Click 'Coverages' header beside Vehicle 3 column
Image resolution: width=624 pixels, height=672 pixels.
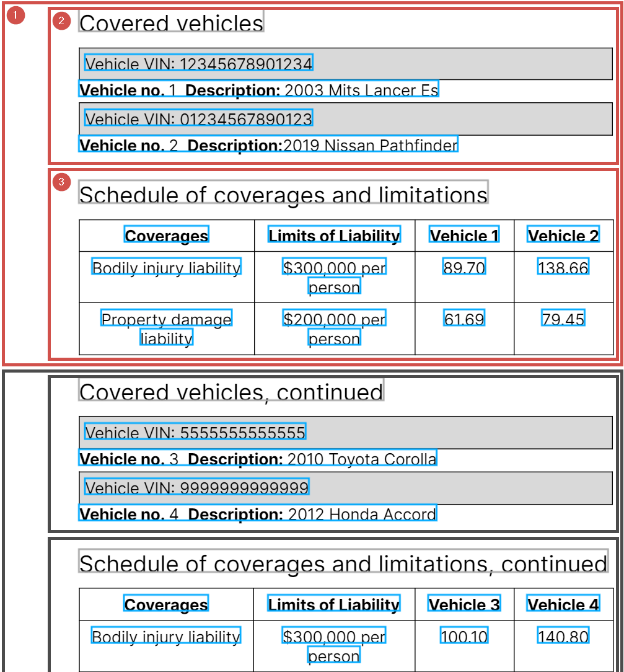166,603
